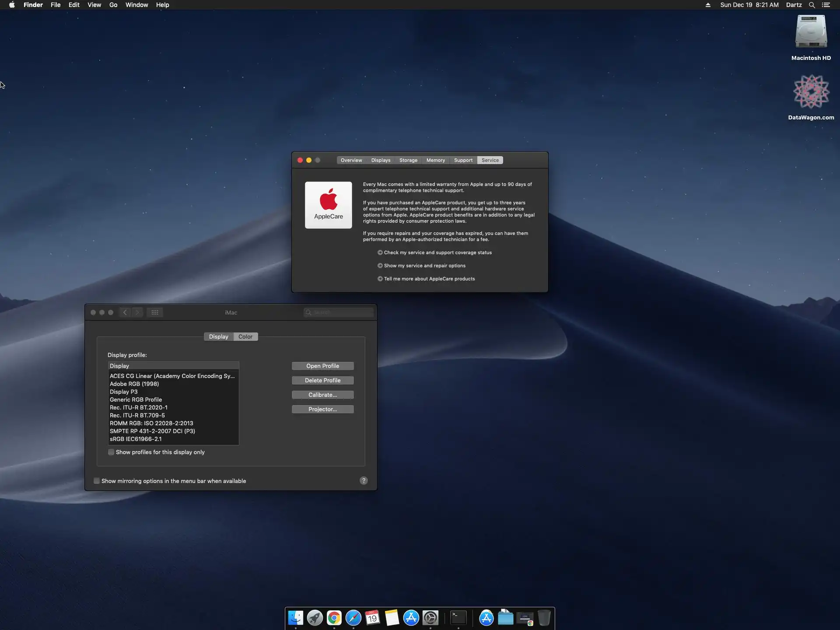Switch to the Storage tab
Viewport: 840px width, 630px height.
(x=408, y=160)
